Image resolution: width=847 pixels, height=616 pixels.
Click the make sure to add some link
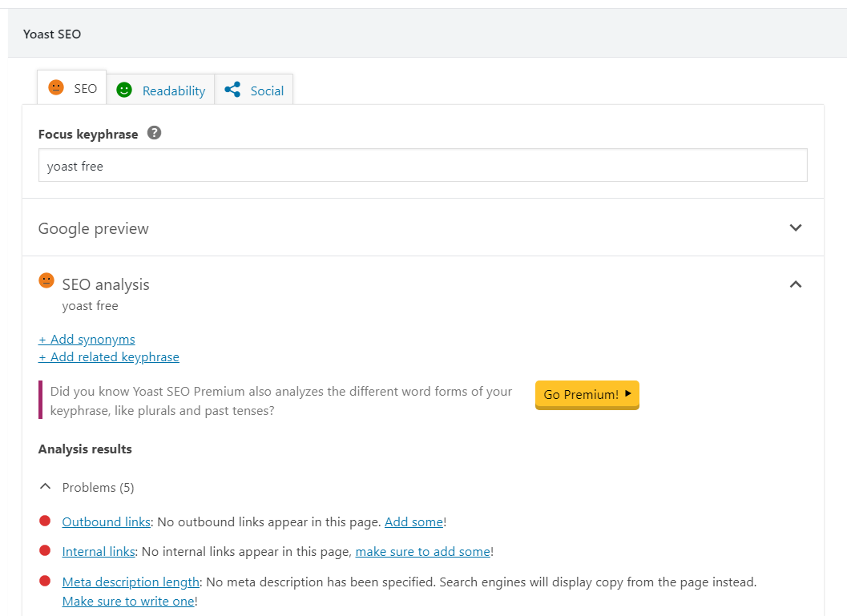pyautogui.click(x=423, y=552)
